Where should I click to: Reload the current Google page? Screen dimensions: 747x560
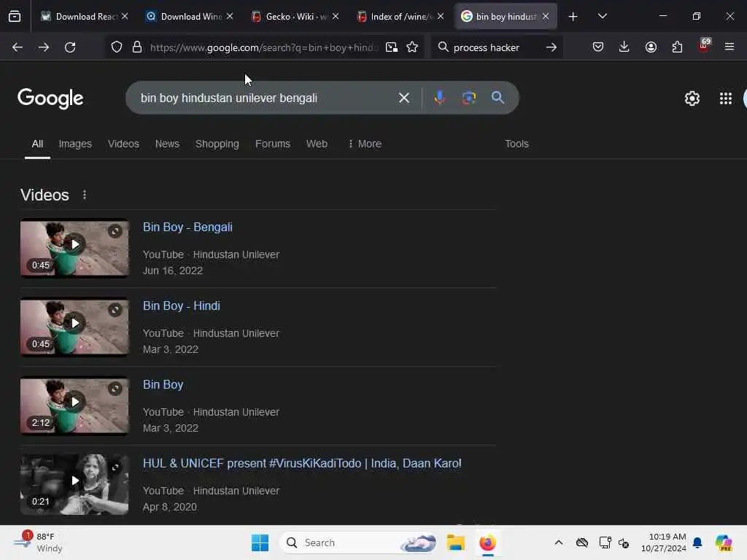pyautogui.click(x=70, y=47)
